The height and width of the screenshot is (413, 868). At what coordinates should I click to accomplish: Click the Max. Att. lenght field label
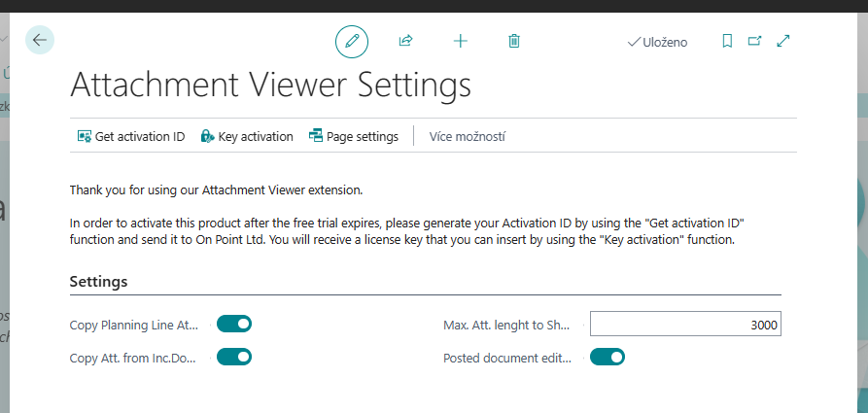click(506, 325)
